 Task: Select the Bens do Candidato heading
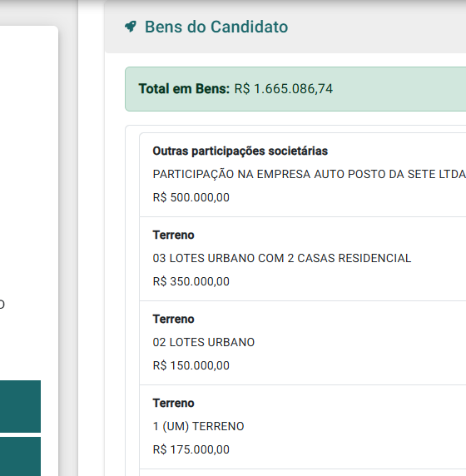tap(216, 27)
